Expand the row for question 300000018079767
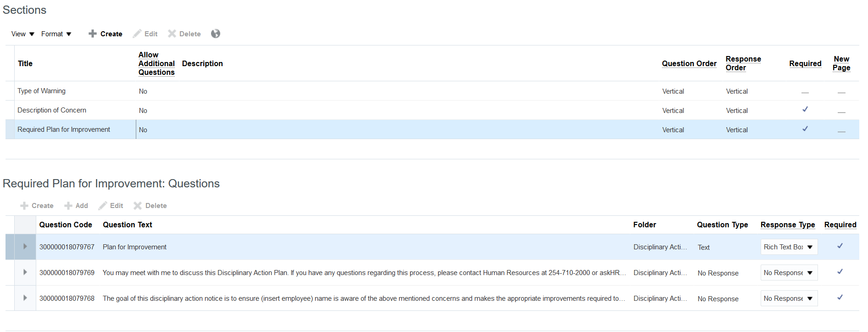The width and height of the screenshot is (868, 332). tap(25, 247)
